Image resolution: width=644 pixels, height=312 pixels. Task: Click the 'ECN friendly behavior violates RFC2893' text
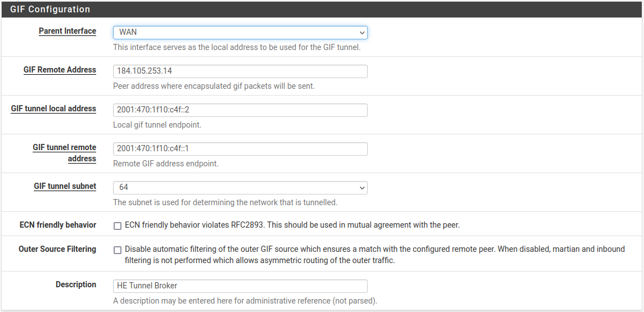292,225
